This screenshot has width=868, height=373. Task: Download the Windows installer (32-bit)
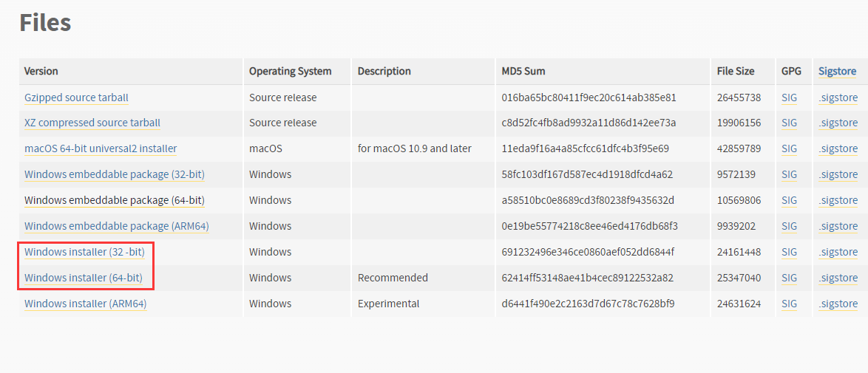85,253
